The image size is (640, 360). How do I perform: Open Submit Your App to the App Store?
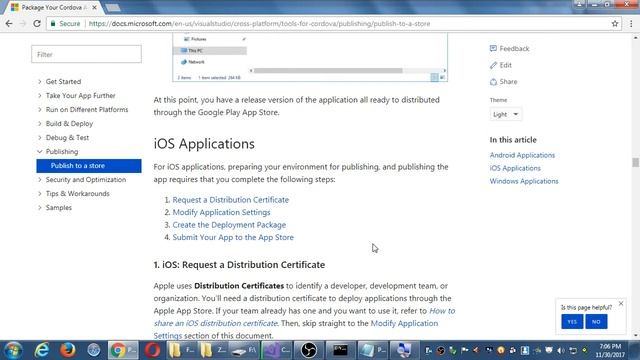coord(233,237)
